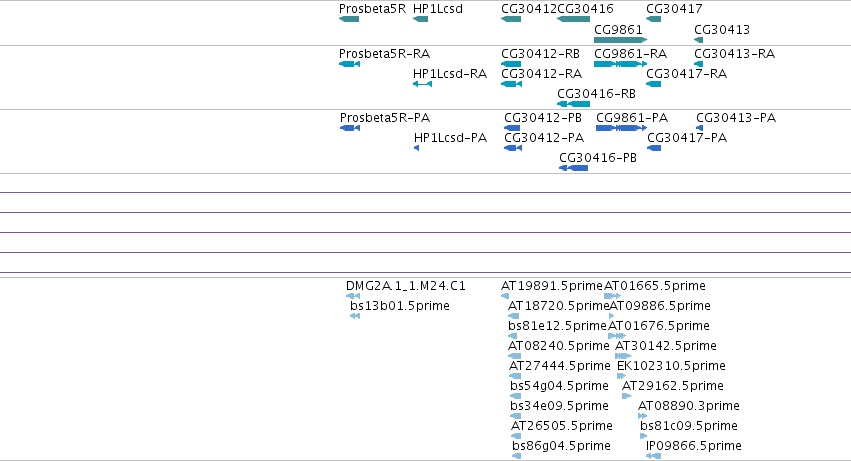Image resolution: width=851 pixels, height=461 pixels.
Task: Select EST bs86g04.5prime label
Action: [x=561, y=446]
